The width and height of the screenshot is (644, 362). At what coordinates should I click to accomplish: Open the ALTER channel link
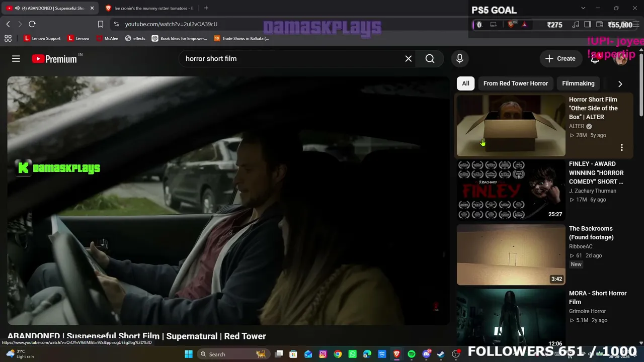(577, 126)
